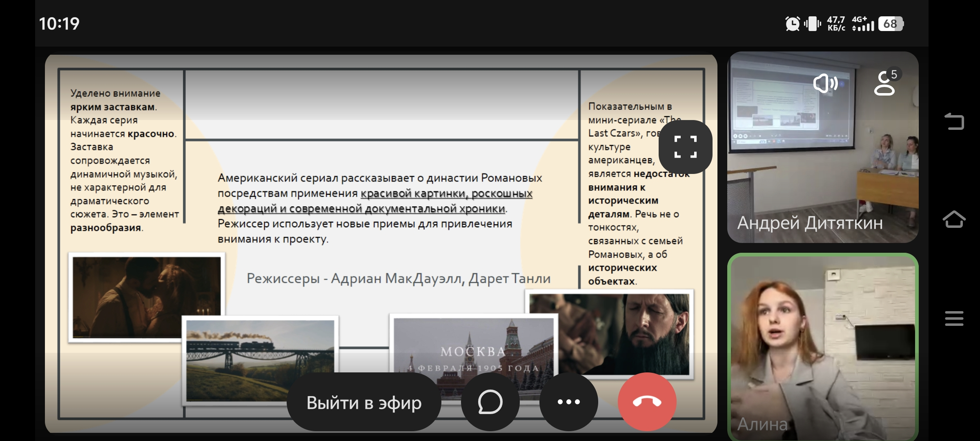Open the Android recent apps menu icon
Viewport: 980px width, 441px height.
[x=954, y=318]
